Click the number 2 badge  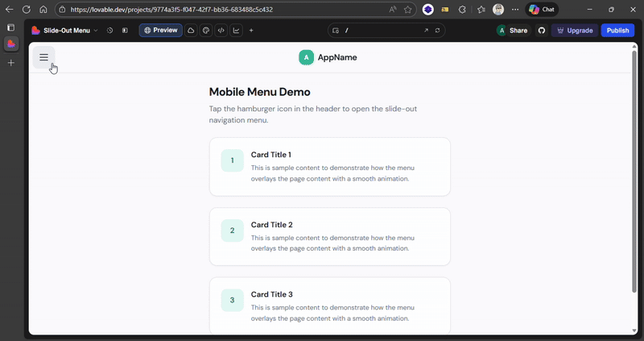tap(233, 231)
